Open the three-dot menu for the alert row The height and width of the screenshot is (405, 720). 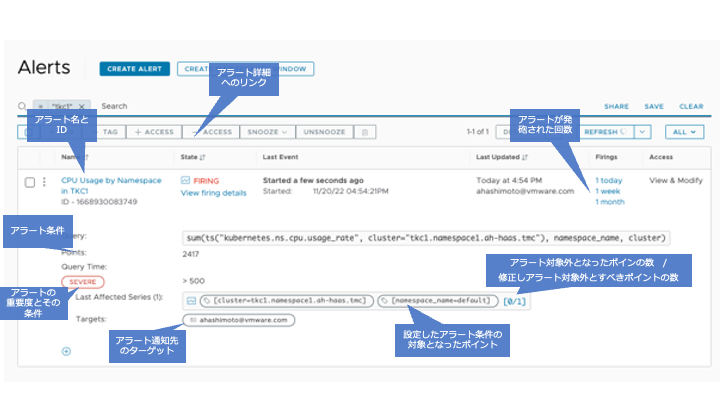click(44, 182)
